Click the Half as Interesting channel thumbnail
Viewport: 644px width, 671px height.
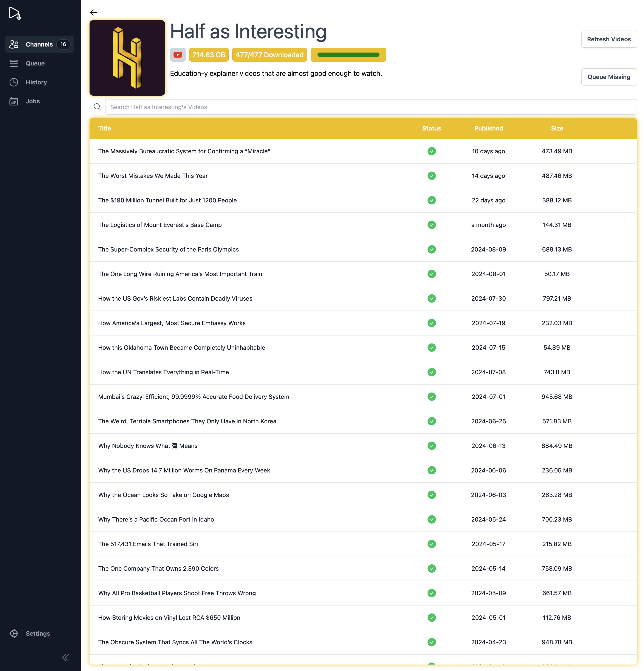coord(127,58)
